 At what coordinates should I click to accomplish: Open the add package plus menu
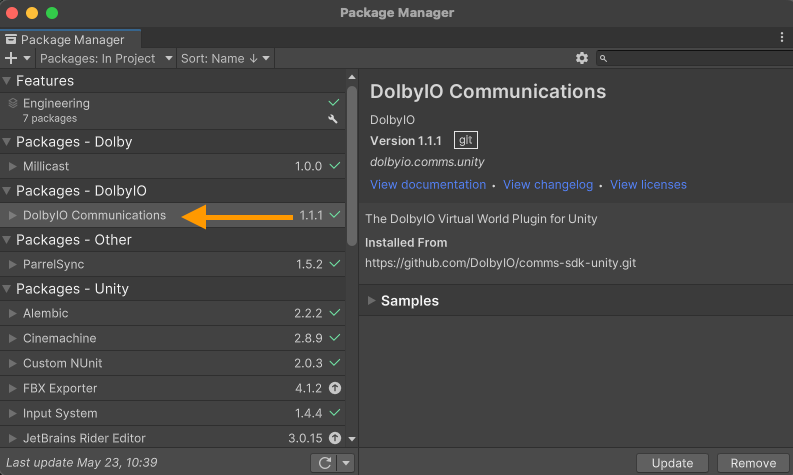click(17, 59)
